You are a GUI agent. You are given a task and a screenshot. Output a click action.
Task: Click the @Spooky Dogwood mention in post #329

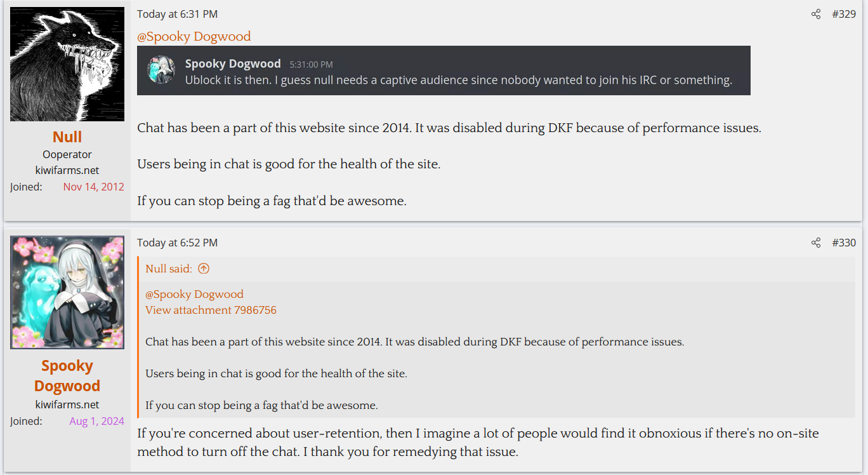coord(194,36)
